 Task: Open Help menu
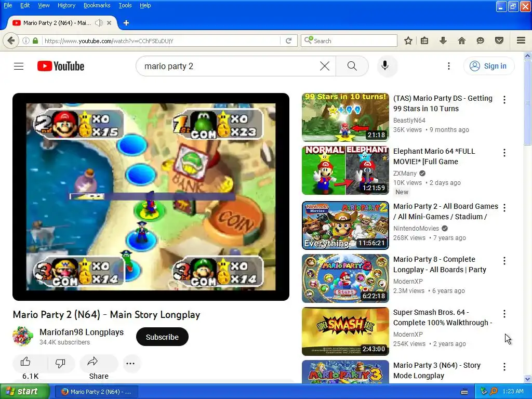click(x=145, y=5)
